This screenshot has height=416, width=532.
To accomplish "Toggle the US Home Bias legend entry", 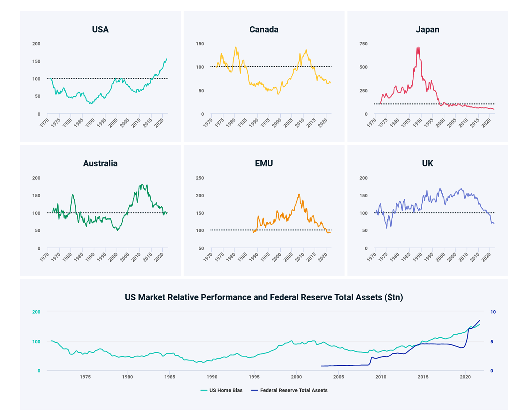I will pyautogui.click(x=222, y=390).
